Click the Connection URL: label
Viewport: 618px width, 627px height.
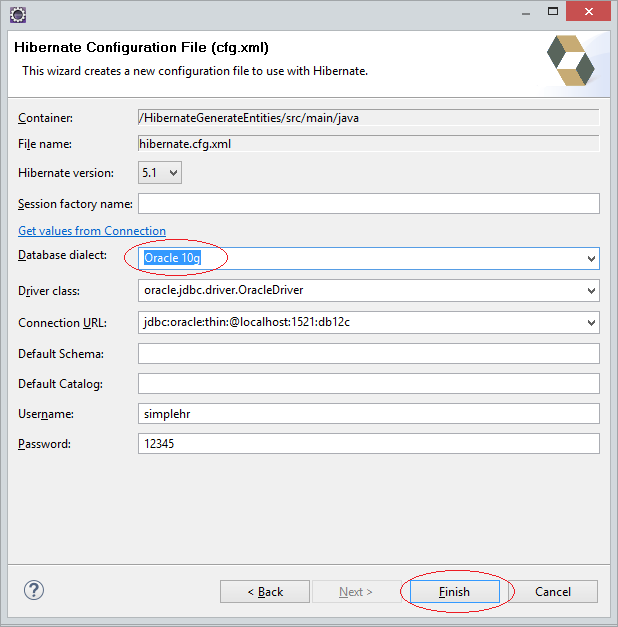pyautogui.click(x=62, y=323)
